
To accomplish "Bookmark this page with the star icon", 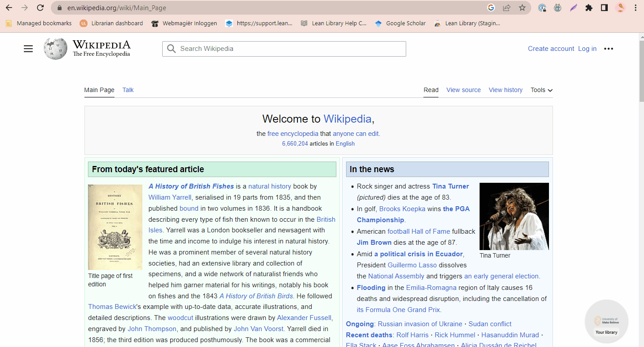I will coord(522,8).
